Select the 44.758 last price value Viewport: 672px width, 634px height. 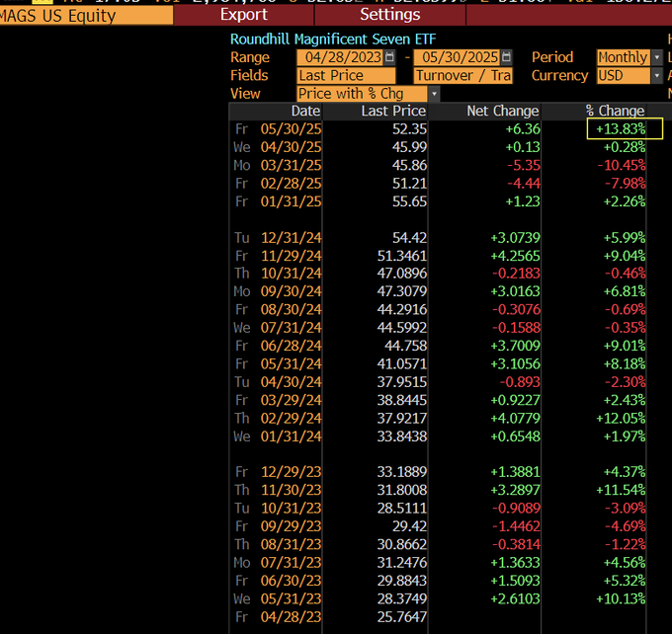pos(405,346)
